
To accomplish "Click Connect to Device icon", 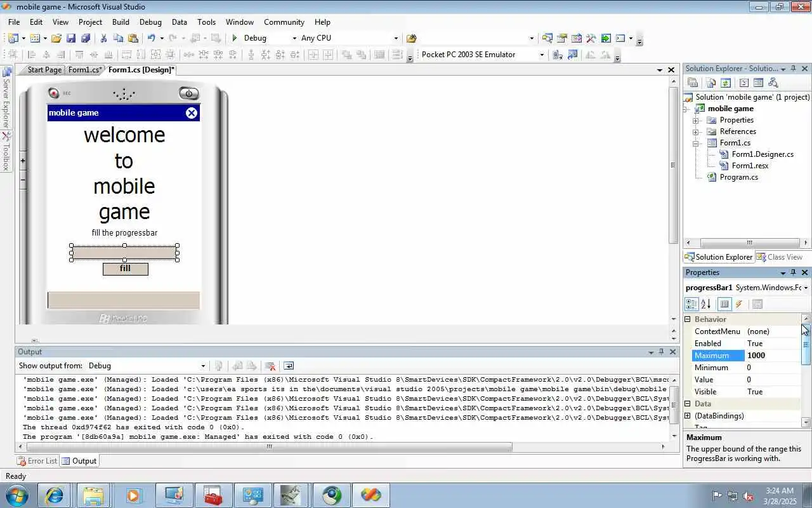I will pyautogui.click(x=558, y=55).
